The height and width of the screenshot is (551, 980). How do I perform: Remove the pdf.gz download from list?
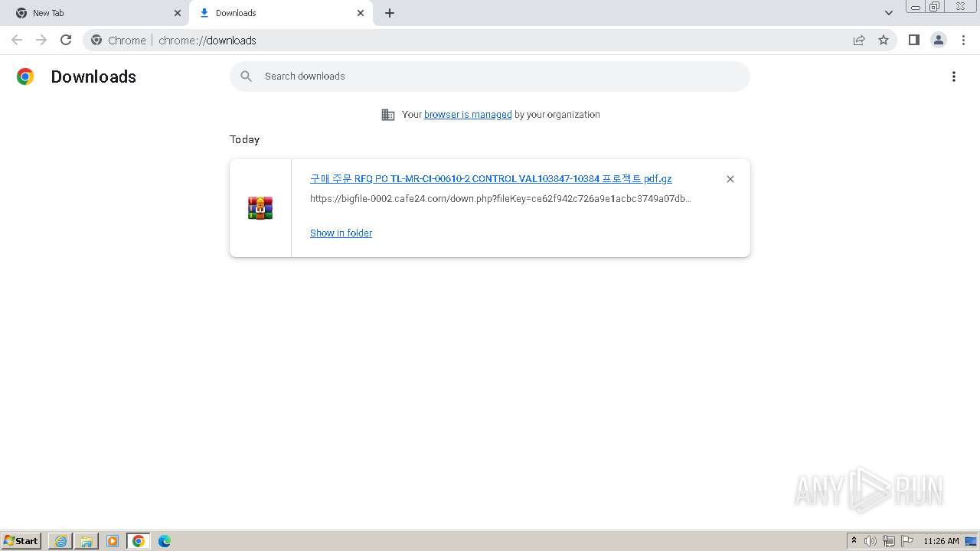[x=730, y=179]
